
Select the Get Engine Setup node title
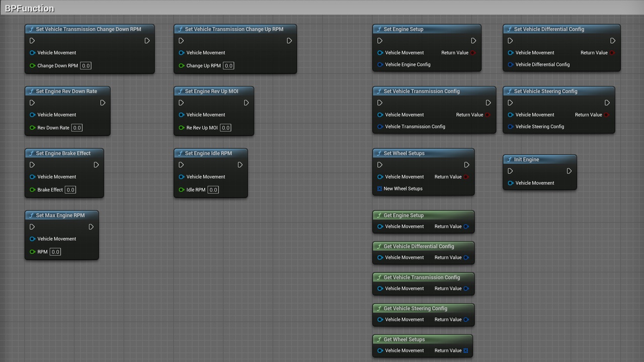point(404,215)
